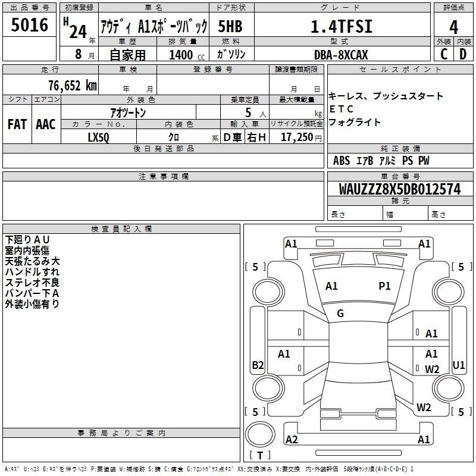Click the 5HB door shape value
The height and width of the screenshot is (476, 476).
[x=230, y=27]
